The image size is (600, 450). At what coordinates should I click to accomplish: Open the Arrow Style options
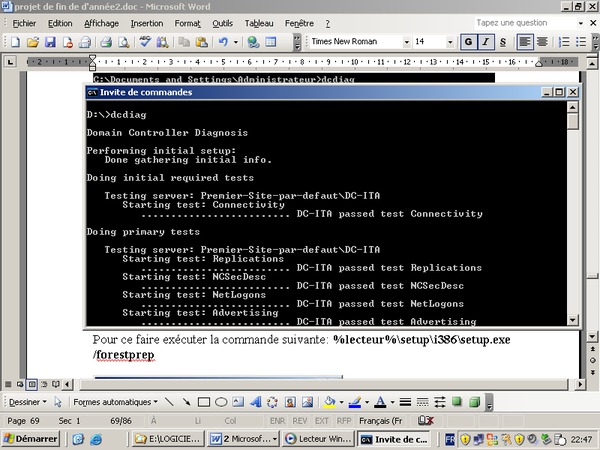[x=440, y=402]
